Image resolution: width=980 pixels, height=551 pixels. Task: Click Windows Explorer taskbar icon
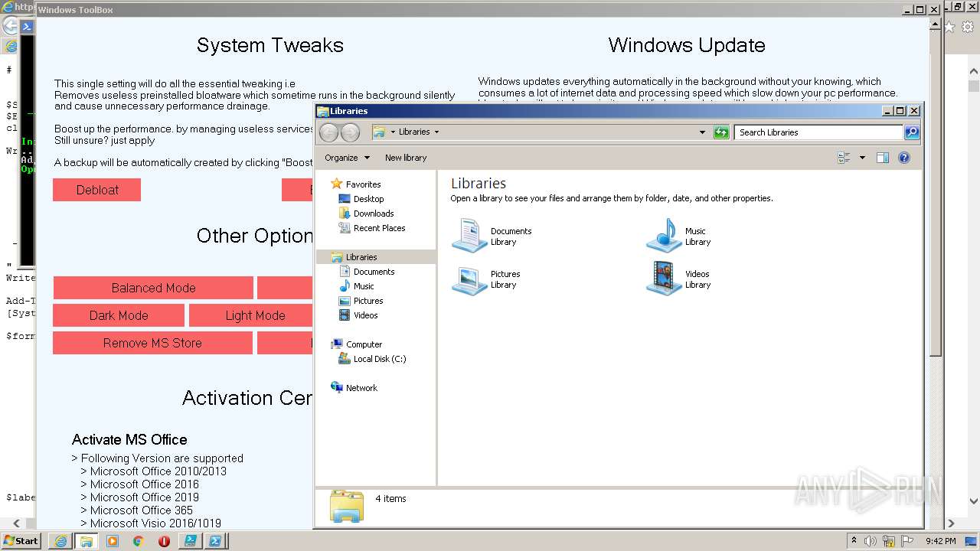point(87,541)
